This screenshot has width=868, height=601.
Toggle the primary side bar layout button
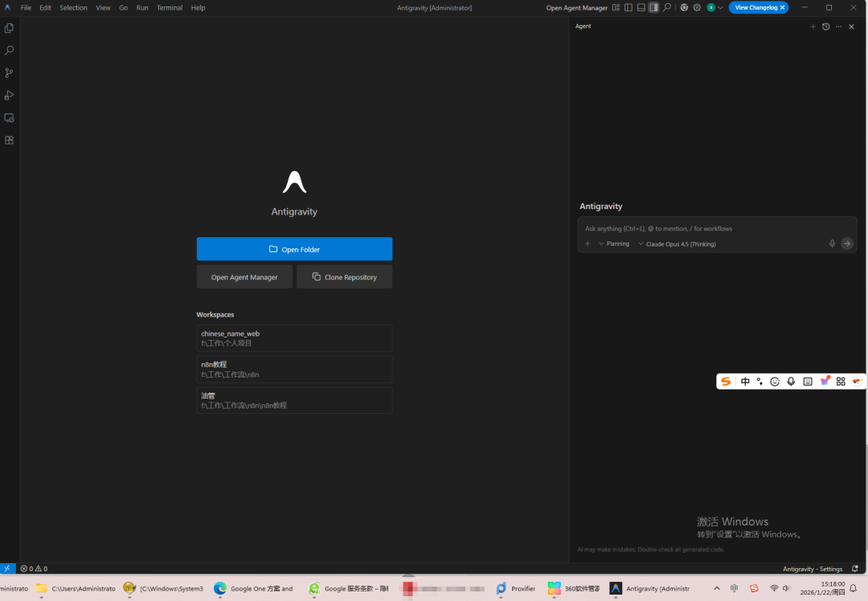pos(628,7)
